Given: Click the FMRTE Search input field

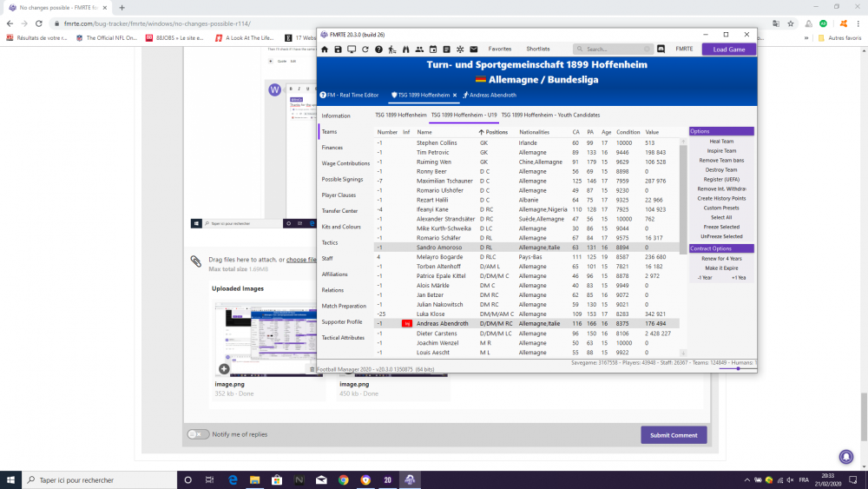Looking at the screenshot, I should (x=613, y=50).
